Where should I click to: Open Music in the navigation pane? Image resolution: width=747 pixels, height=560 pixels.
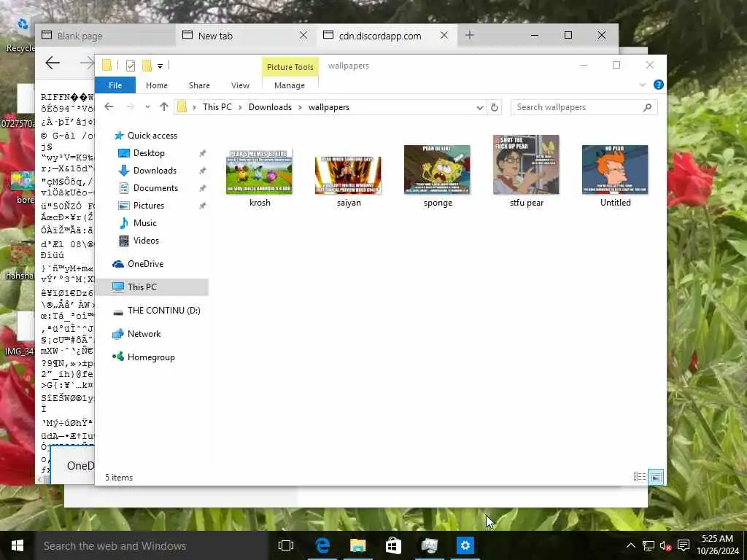pyautogui.click(x=145, y=223)
